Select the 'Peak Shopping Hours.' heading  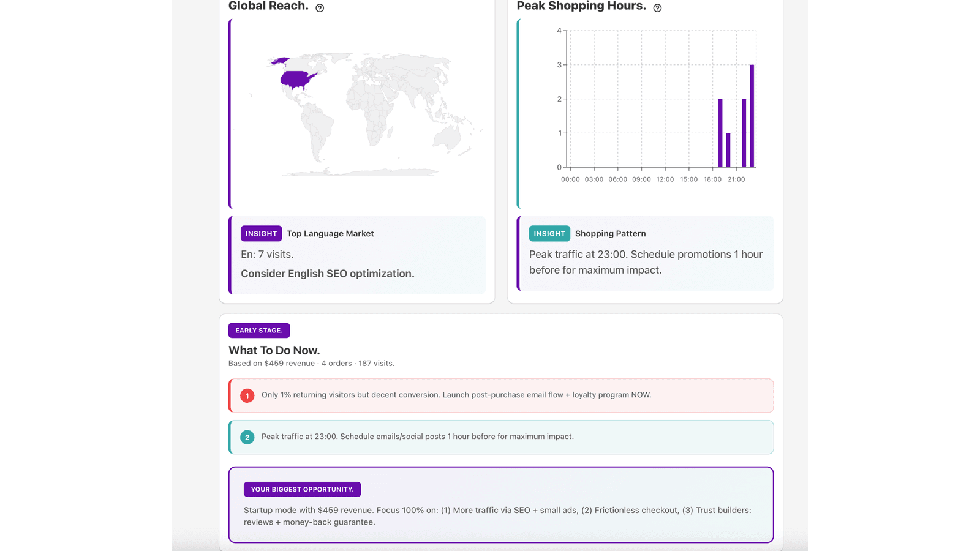click(581, 6)
